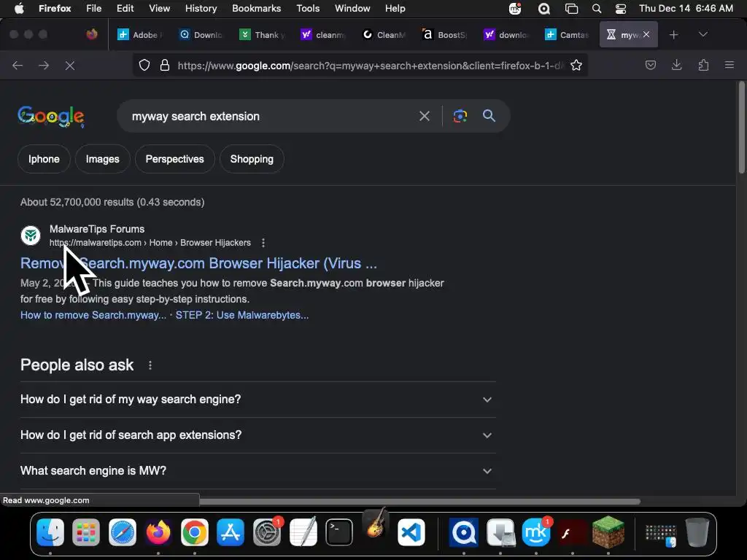Open 'Remove Search.myway.com Browser Hijacker' result

point(198,263)
